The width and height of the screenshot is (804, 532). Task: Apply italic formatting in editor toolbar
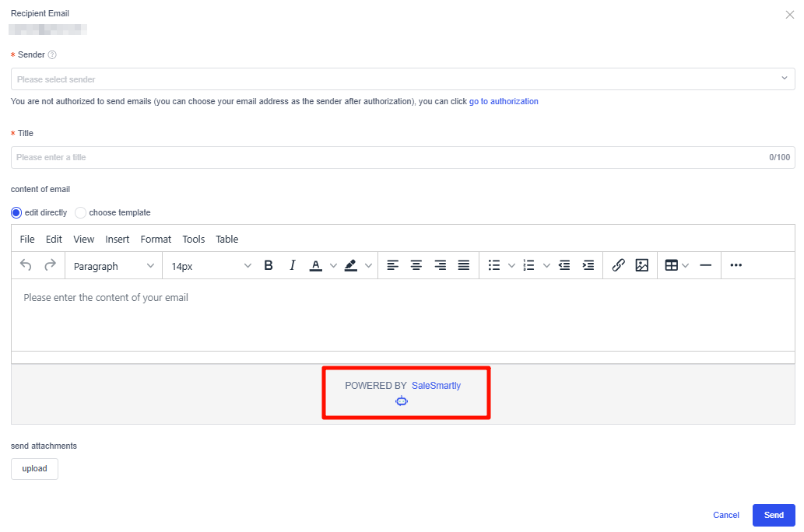click(293, 265)
